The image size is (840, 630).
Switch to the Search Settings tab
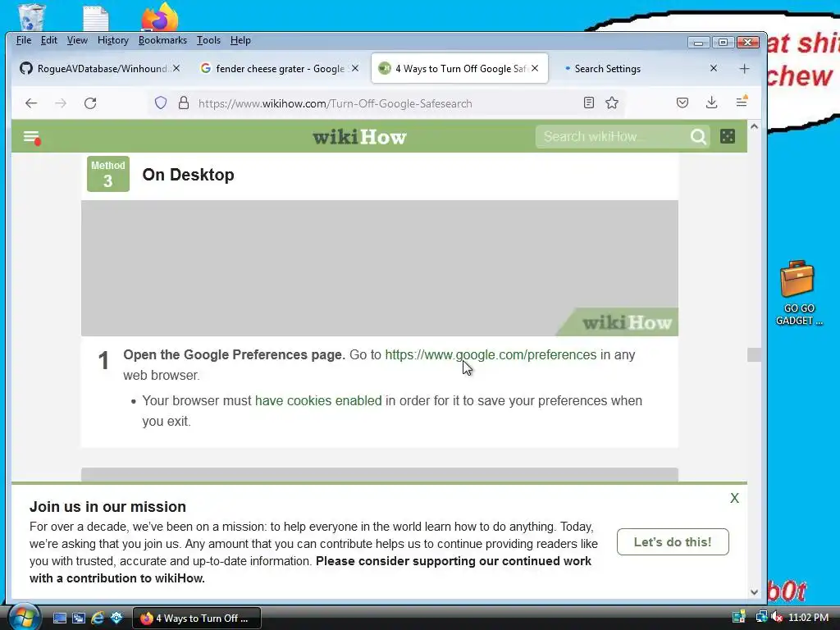(637, 69)
